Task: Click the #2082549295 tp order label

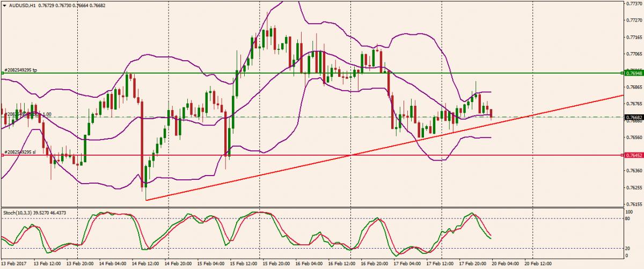Action: coord(21,70)
